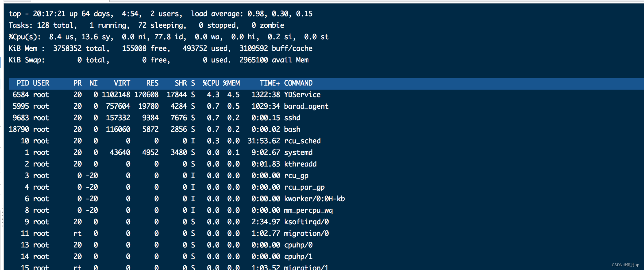Click PID 18790 in the process list
The width and height of the screenshot is (644, 270).
pyautogui.click(x=19, y=130)
